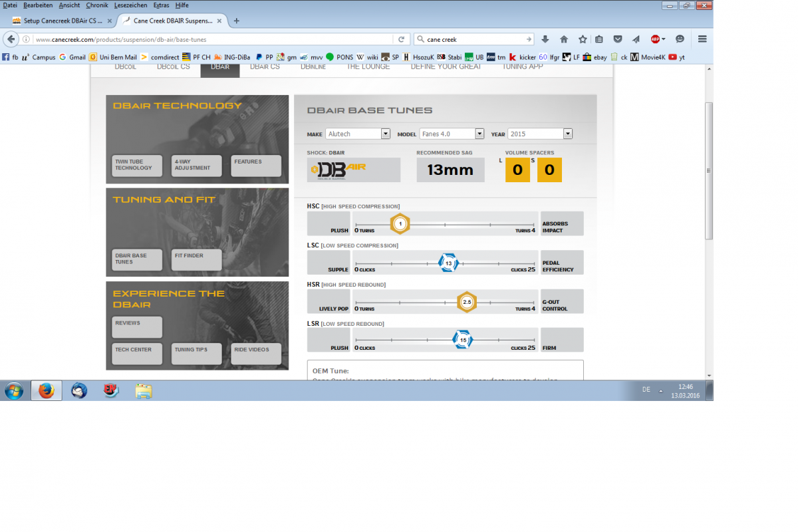Screen dimensions: 798x532
Task: Click the Pocket icon in toolbar
Action: pyautogui.click(x=618, y=39)
